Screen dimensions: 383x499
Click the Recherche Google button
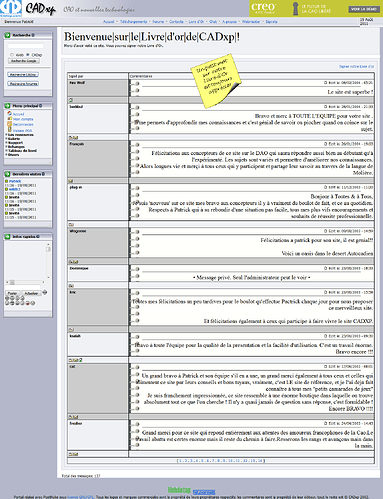(x=24, y=61)
